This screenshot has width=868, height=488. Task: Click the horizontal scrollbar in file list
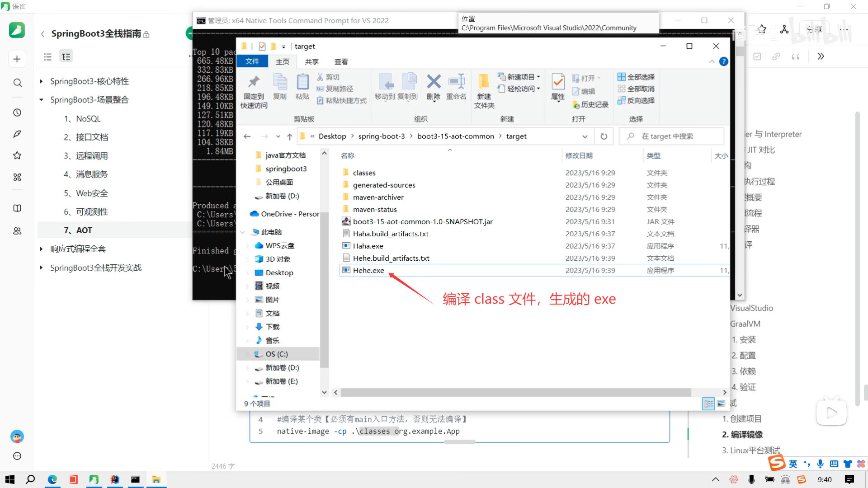click(515, 392)
